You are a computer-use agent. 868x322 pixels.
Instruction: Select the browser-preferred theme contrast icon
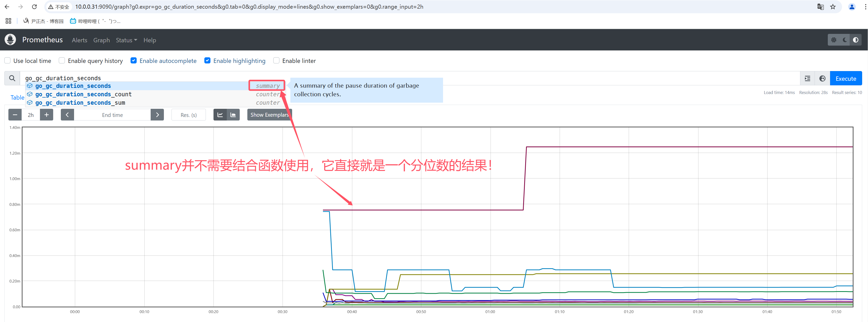856,40
